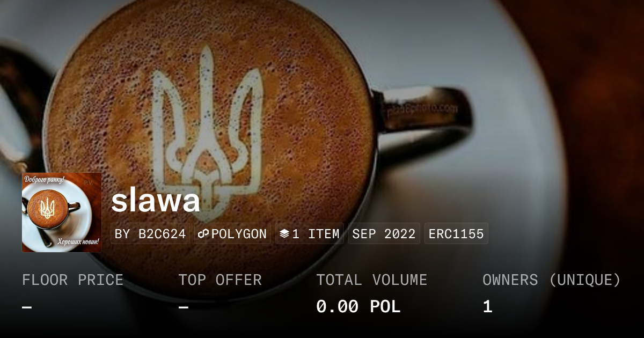Click the SEP 2022 date badge
Viewport: 644px width, 338px height.
[x=384, y=234]
